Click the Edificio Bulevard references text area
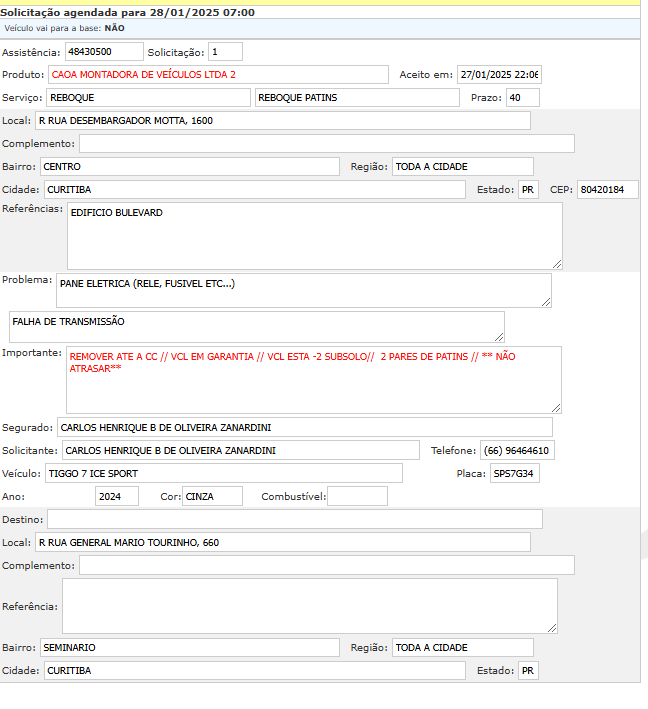The width and height of the screenshot is (648, 709). (x=314, y=236)
